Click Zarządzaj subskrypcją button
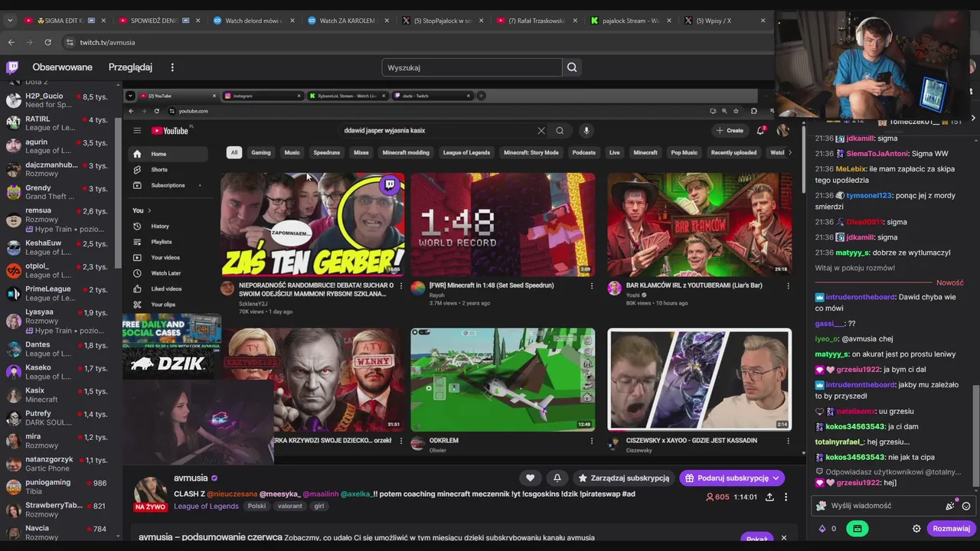 (x=624, y=478)
